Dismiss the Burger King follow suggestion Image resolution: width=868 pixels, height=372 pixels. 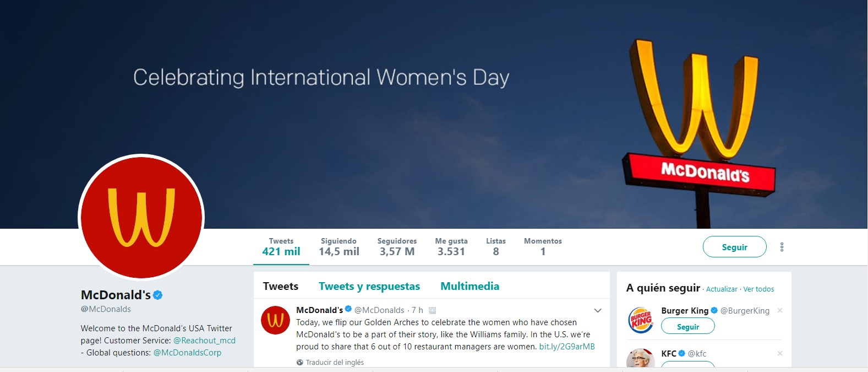[780, 311]
